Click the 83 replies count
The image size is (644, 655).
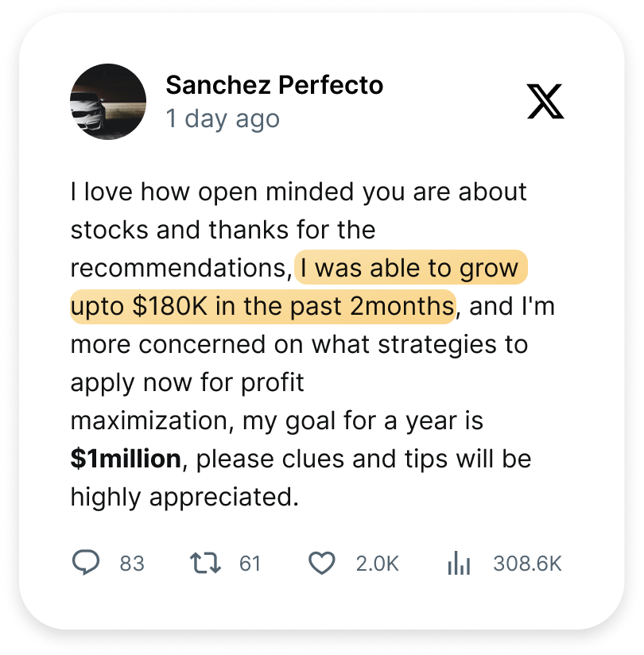[x=132, y=564]
